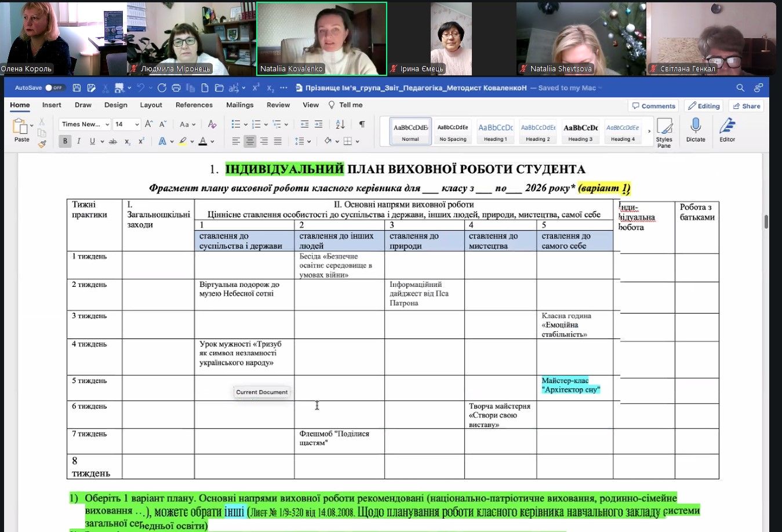The width and height of the screenshot is (782, 532).
Task: Toggle Bold formatting
Action: coord(65,141)
